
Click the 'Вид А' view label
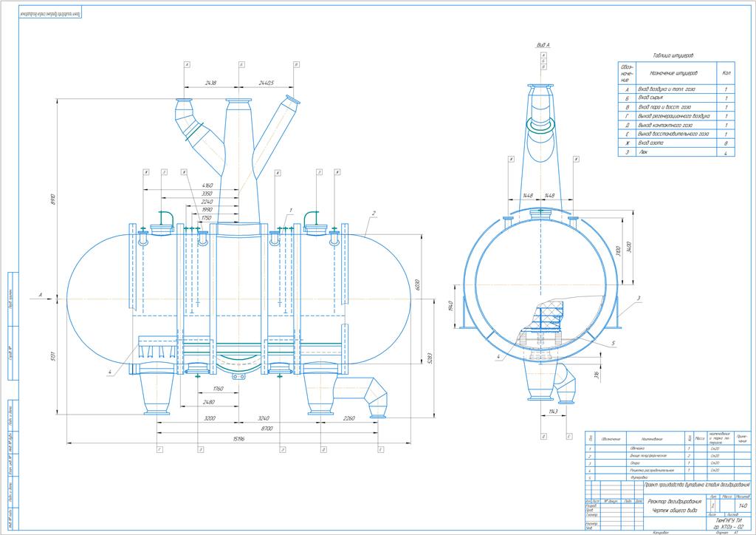point(543,45)
